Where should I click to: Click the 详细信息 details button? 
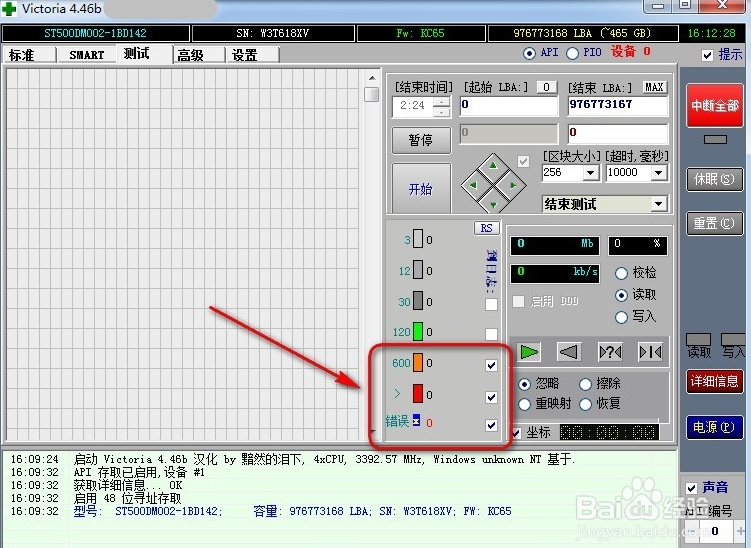pos(714,381)
